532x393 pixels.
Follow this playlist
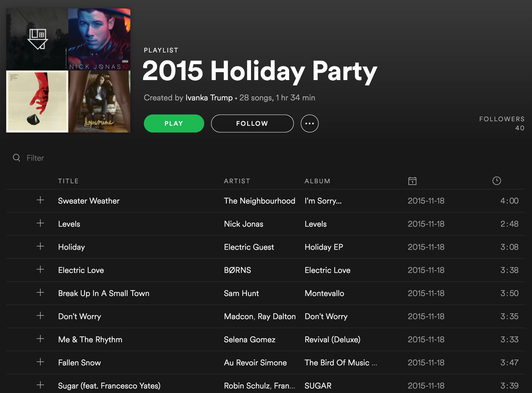click(252, 123)
